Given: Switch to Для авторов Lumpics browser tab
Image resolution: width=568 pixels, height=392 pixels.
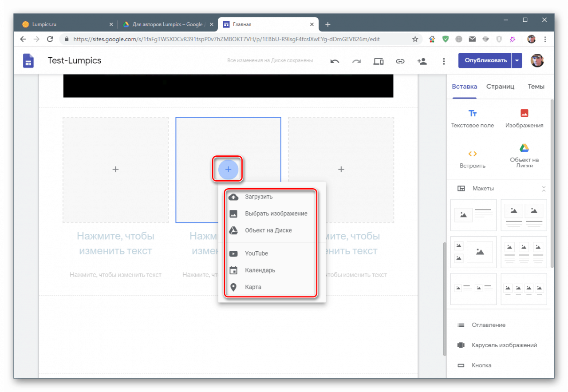Looking at the screenshot, I should pyautogui.click(x=168, y=24).
